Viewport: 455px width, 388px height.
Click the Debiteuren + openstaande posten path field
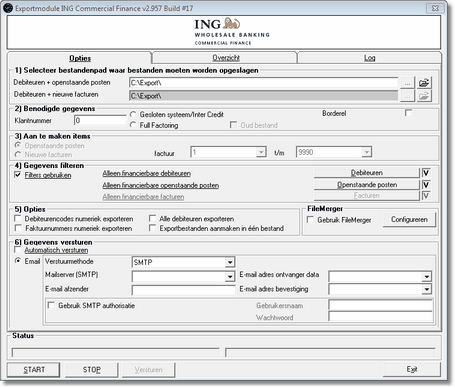[x=263, y=83]
